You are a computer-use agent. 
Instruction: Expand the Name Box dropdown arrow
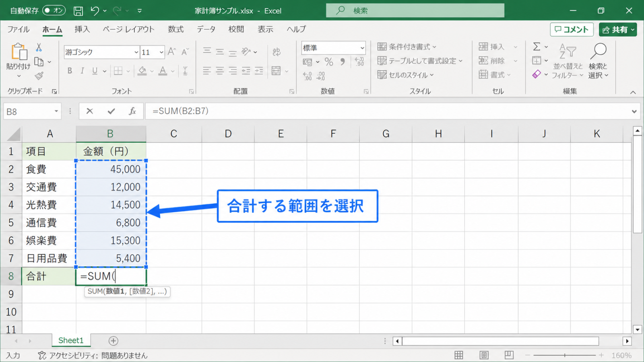56,111
